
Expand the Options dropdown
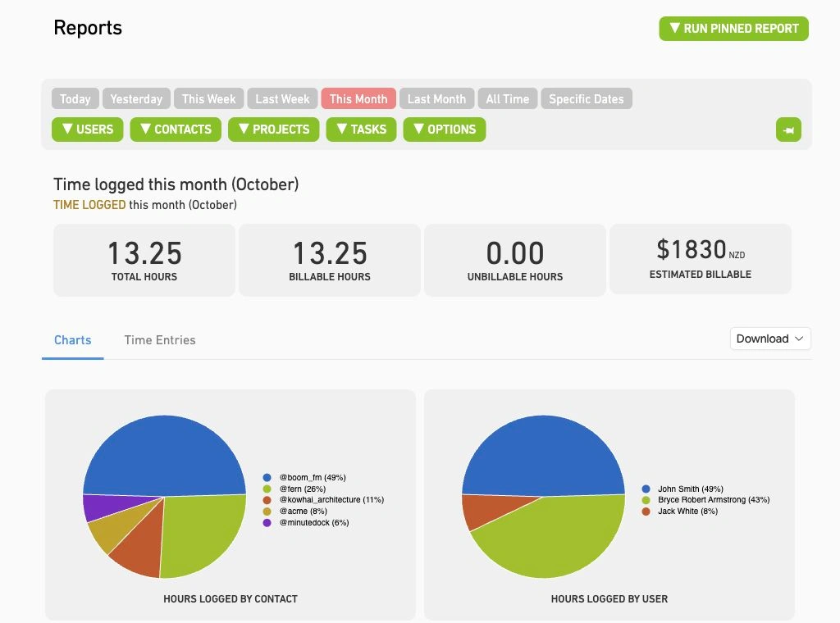click(x=445, y=130)
